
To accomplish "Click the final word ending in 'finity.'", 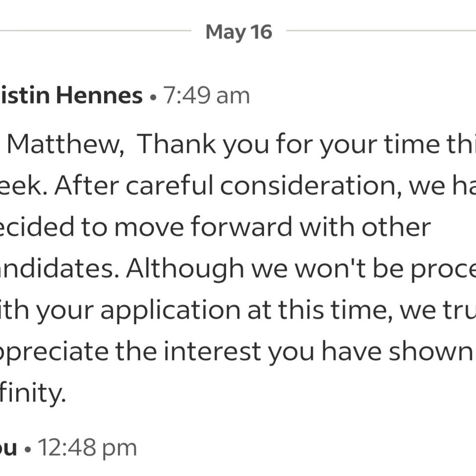I will tap(33, 394).
